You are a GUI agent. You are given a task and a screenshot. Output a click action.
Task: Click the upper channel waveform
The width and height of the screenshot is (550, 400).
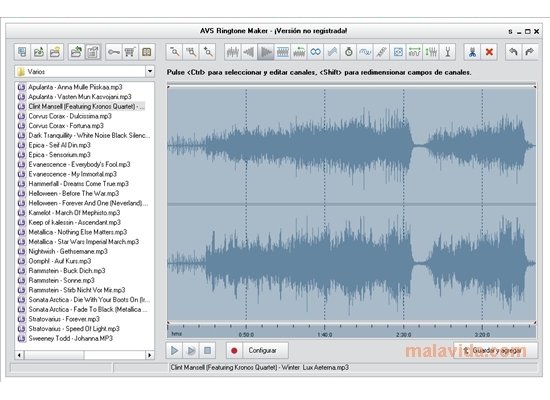tap(351, 145)
